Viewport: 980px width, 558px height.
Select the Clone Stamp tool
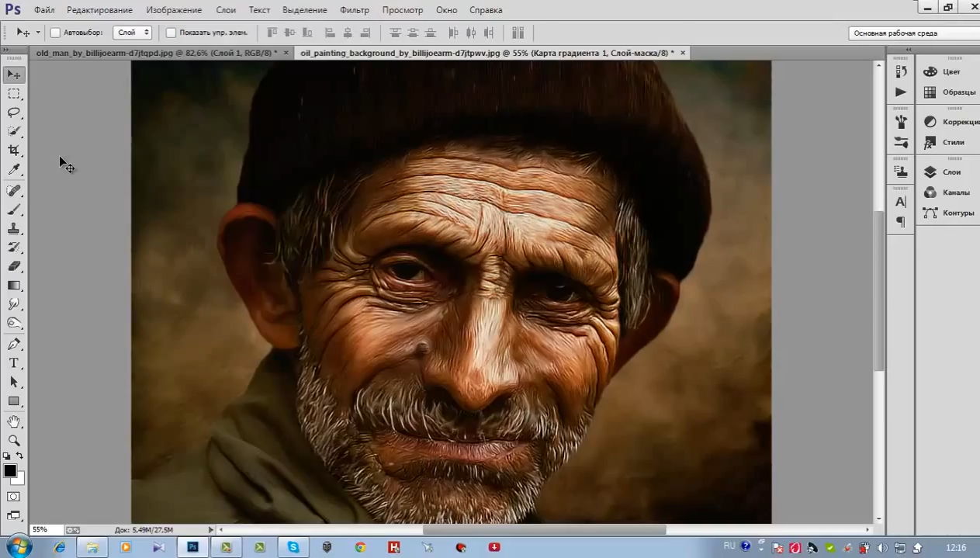14,229
